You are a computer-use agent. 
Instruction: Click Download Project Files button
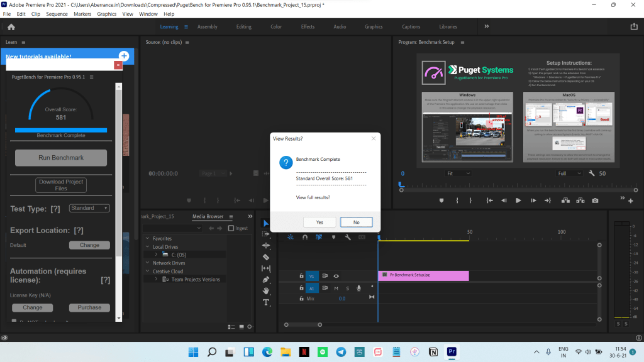[x=61, y=185]
